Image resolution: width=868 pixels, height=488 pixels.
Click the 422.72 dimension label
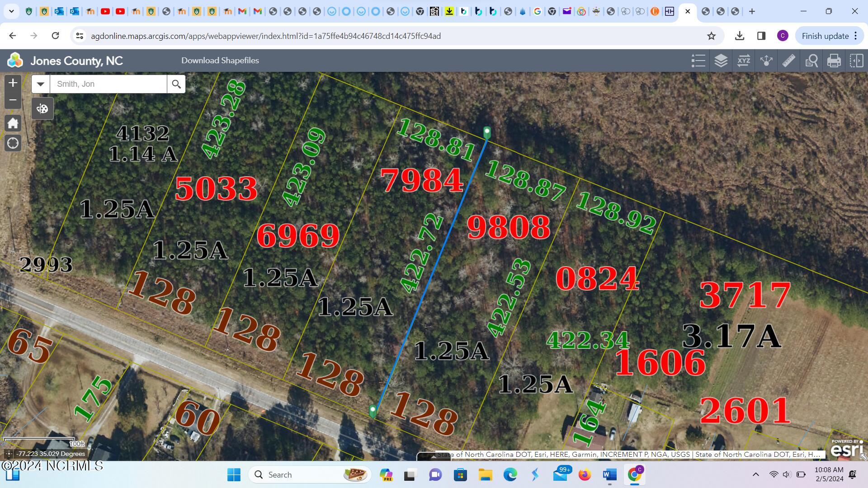click(x=421, y=253)
